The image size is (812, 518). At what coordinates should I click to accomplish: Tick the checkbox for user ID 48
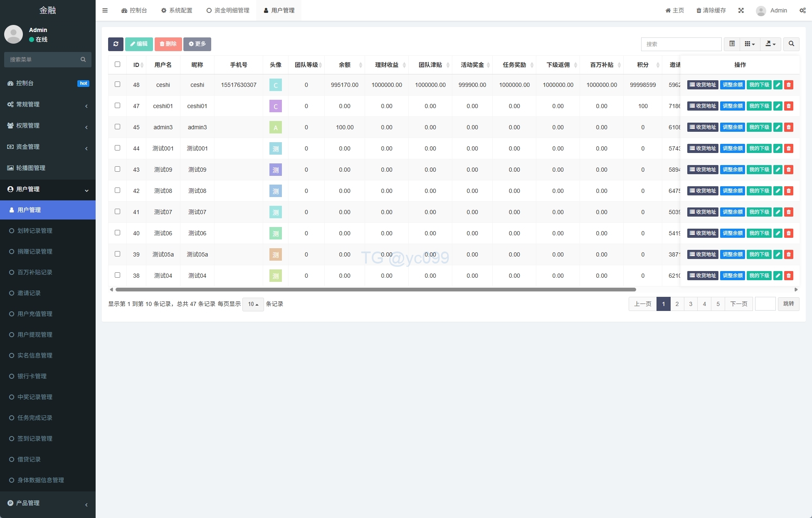(117, 84)
